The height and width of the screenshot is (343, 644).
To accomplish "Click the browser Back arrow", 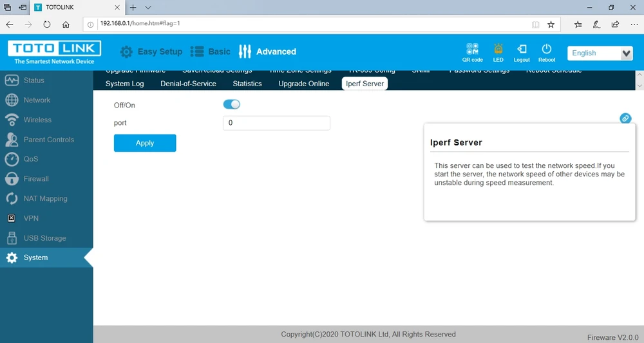I will coord(10,24).
